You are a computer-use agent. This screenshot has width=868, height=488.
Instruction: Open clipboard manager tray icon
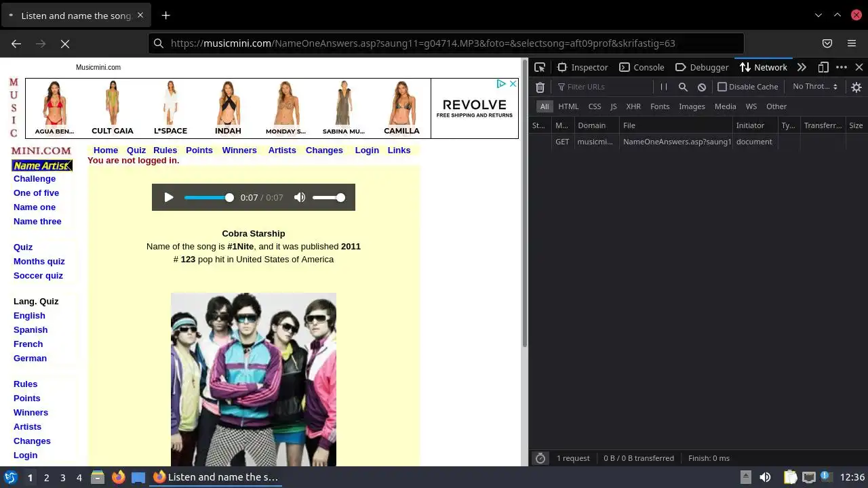point(790,477)
